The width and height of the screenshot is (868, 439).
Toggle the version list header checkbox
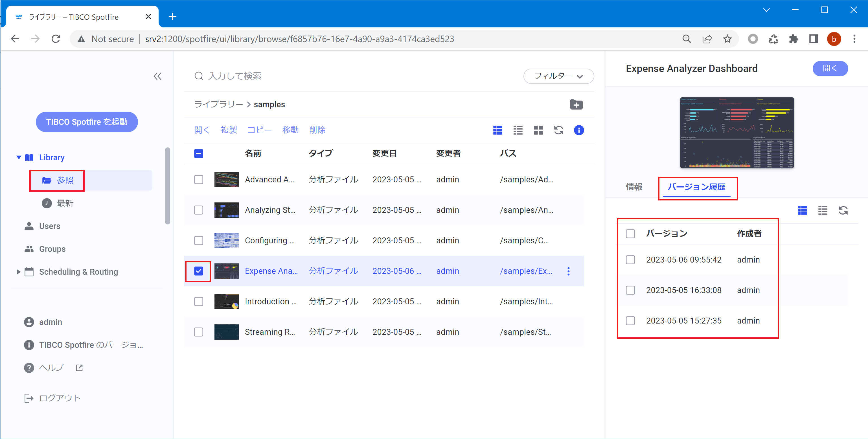[630, 234]
